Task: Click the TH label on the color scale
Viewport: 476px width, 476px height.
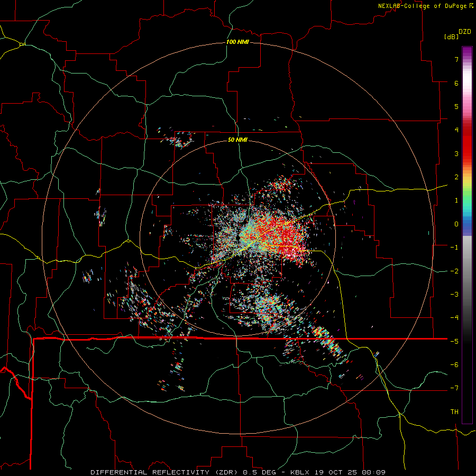Action: (454, 412)
